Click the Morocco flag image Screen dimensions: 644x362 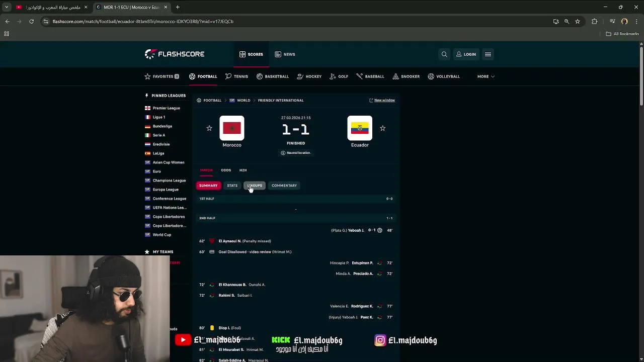(232, 128)
